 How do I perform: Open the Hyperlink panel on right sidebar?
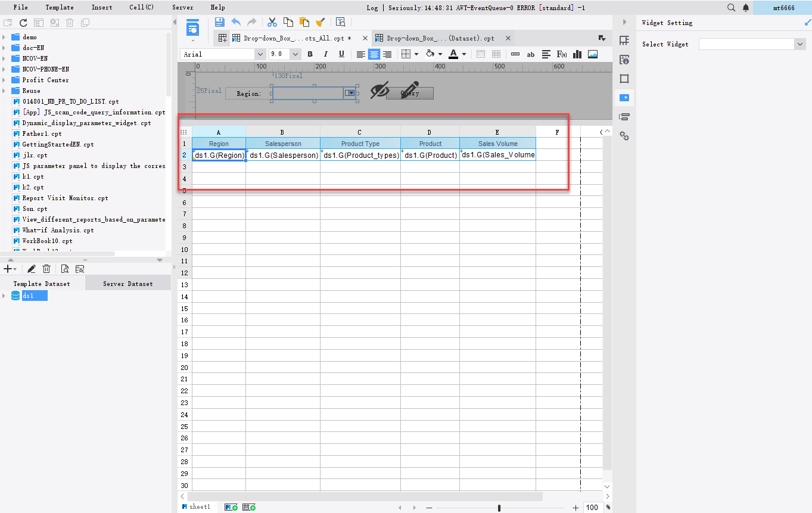pyautogui.click(x=624, y=136)
